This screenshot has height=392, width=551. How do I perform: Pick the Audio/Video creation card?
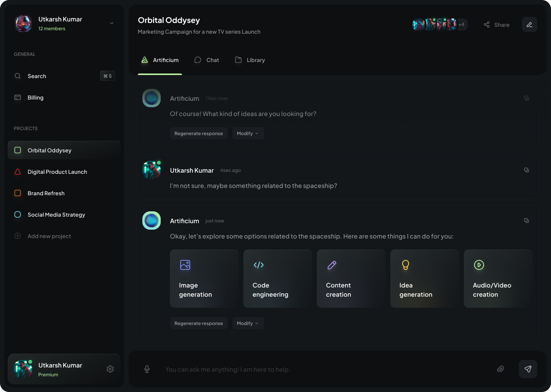pos(498,279)
